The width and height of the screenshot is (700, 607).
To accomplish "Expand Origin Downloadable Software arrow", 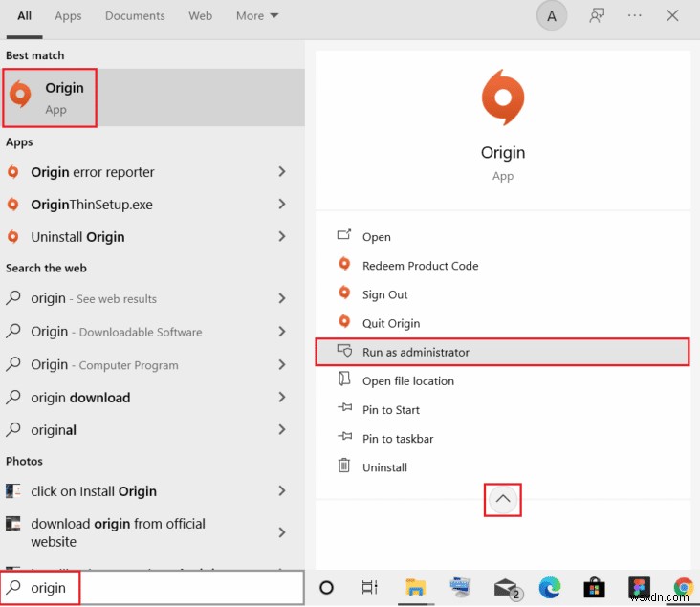I will tap(282, 332).
